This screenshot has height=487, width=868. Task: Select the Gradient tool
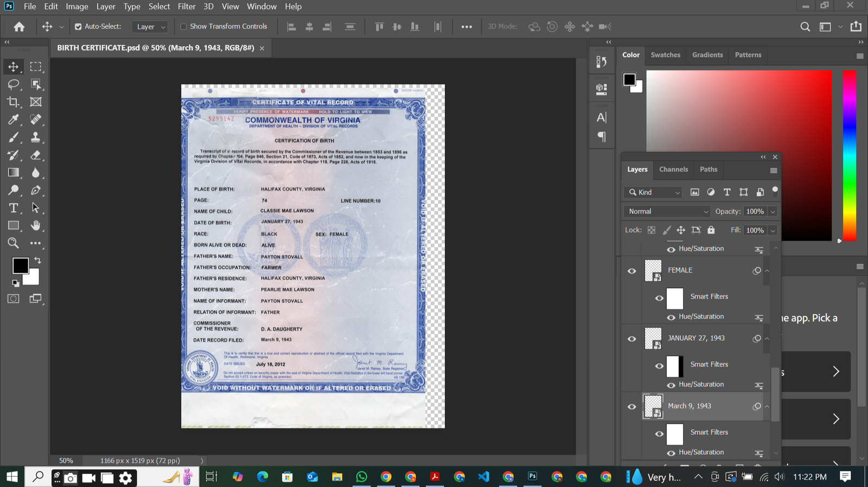coord(13,173)
